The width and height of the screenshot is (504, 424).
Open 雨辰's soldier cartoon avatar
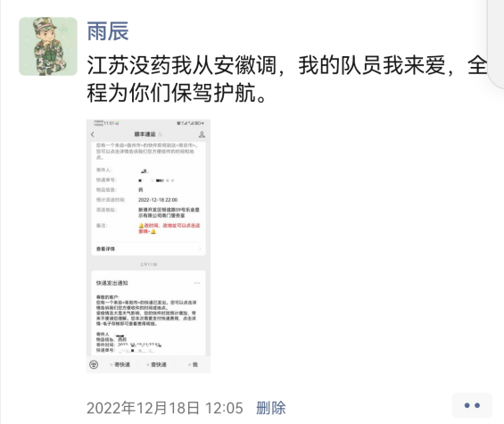tap(48, 46)
